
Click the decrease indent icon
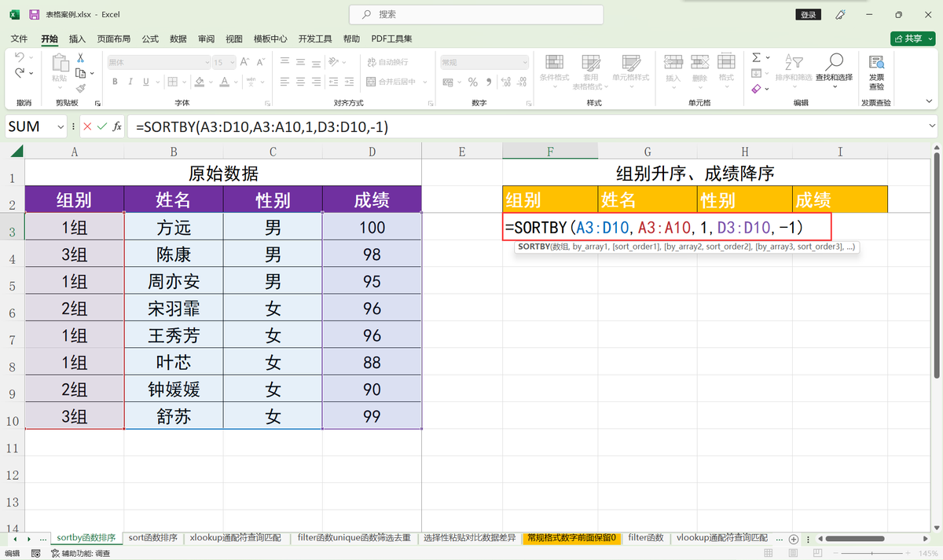(333, 82)
